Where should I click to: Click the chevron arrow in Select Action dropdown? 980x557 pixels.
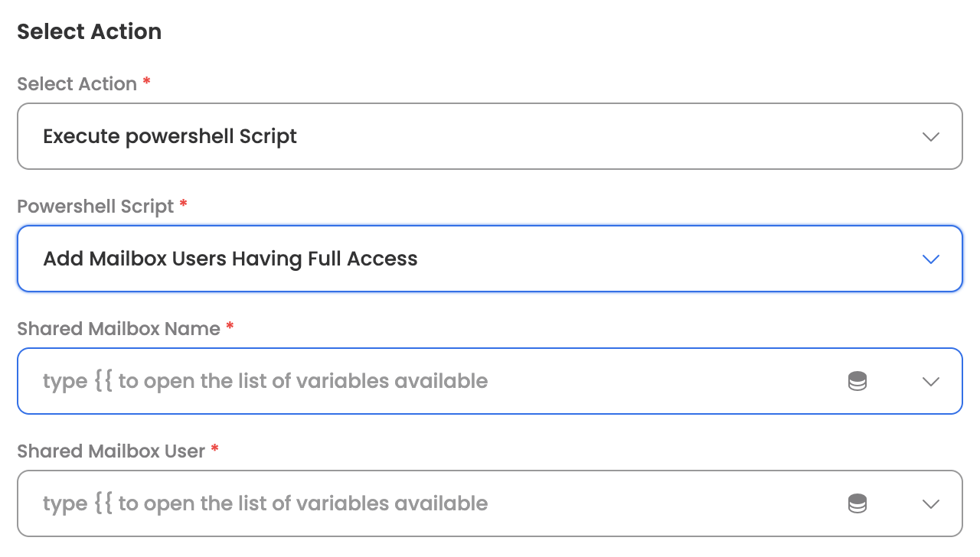(x=931, y=137)
